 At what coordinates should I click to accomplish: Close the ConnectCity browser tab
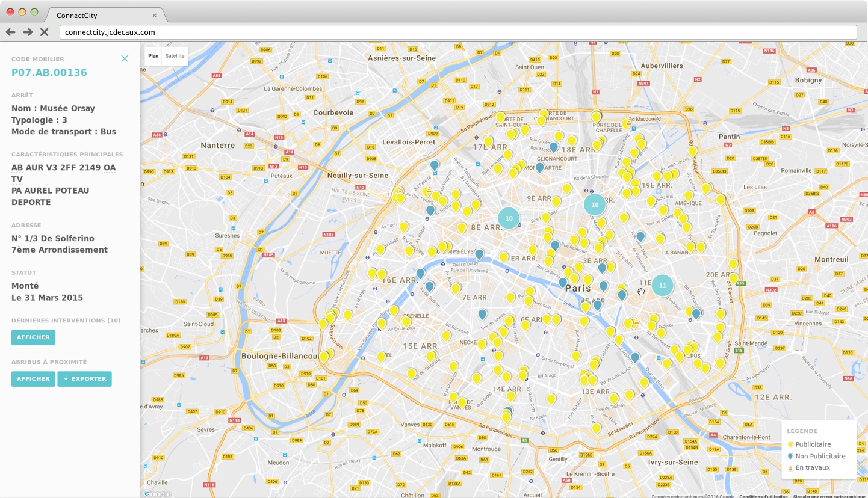tap(155, 16)
